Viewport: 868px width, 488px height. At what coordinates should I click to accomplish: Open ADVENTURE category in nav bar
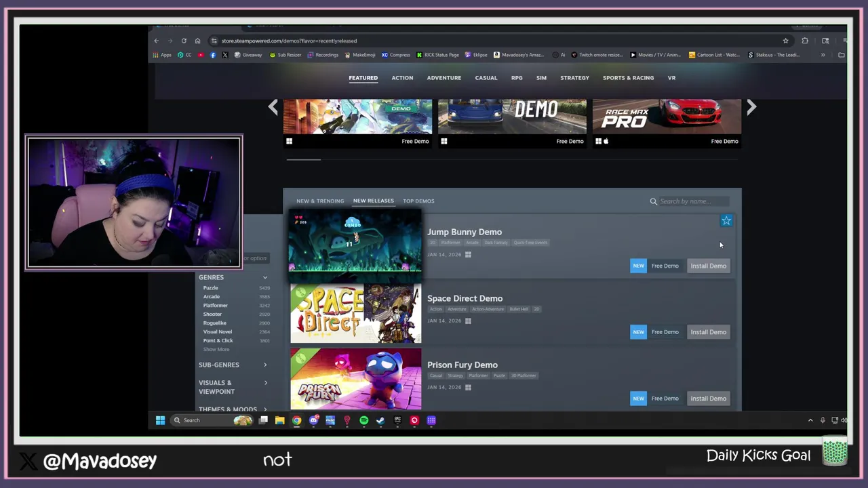coord(443,78)
